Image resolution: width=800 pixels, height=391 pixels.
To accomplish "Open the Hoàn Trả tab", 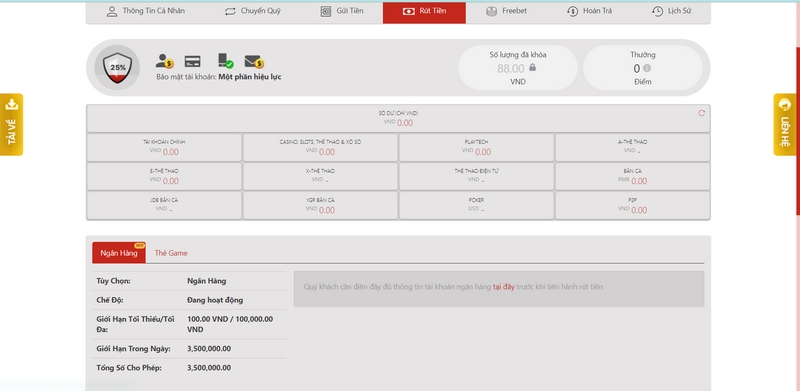I will coord(589,11).
